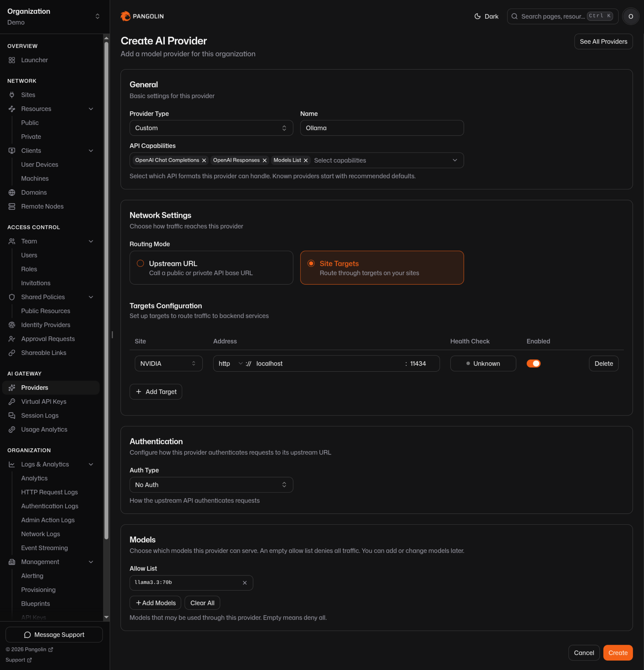Click Add Models button

(x=155, y=603)
